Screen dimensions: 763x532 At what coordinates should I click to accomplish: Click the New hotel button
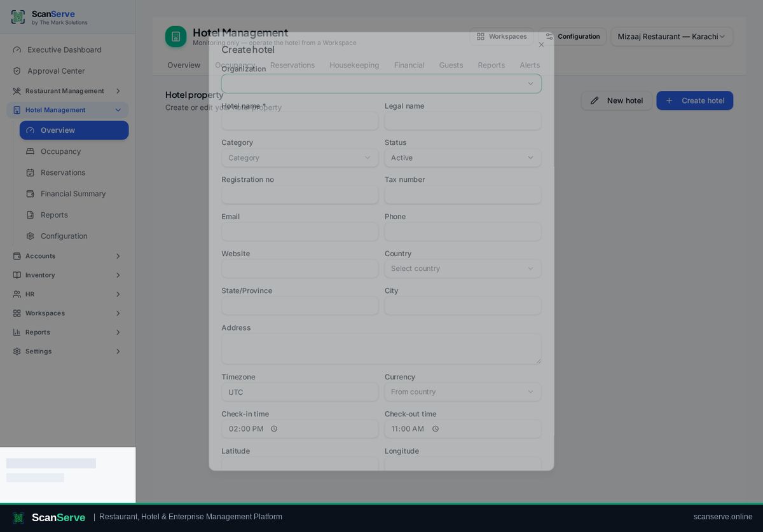(617, 100)
